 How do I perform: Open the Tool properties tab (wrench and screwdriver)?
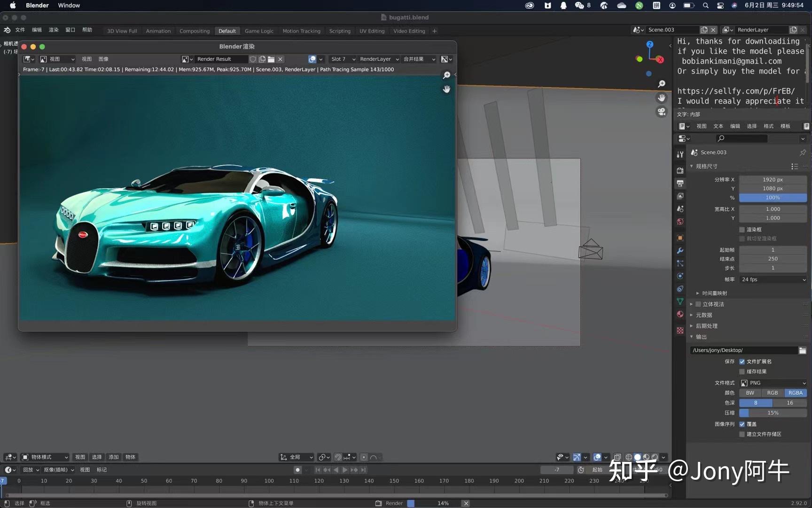[680, 154]
